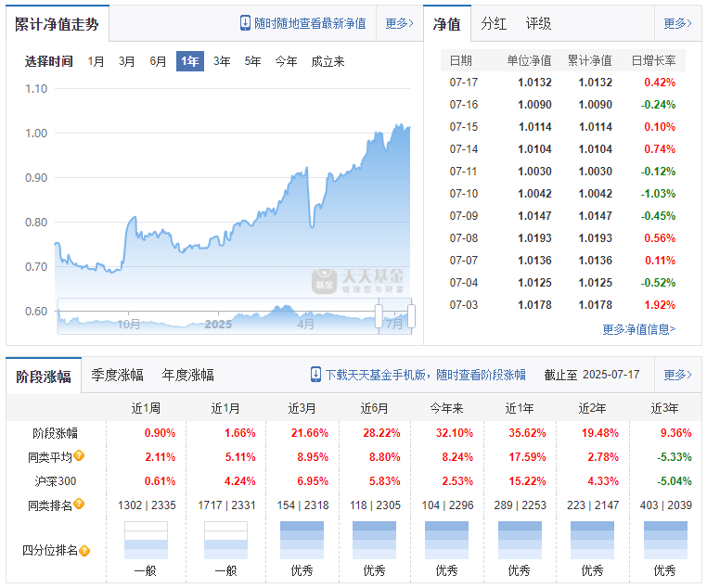Viewport: 707px width, 588px height.
Task: Switch to the 评级 tab
Action: pyautogui.click(x=538, y=23)
